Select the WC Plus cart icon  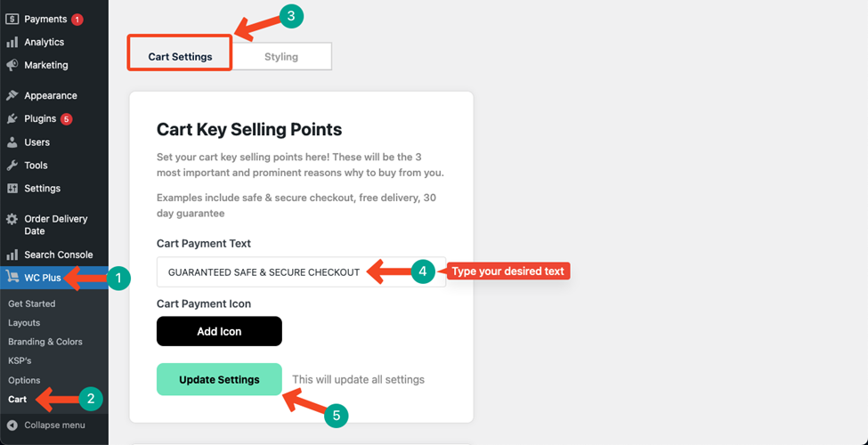12,278
